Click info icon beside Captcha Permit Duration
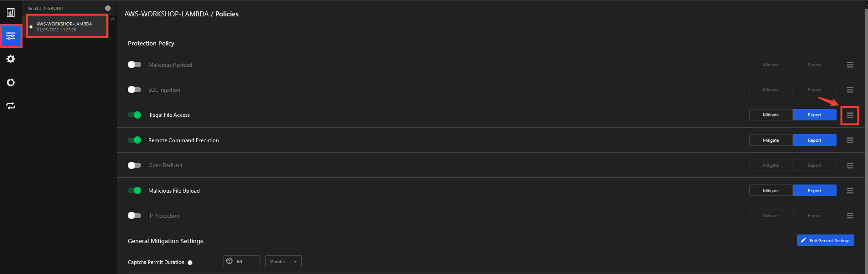 point(190,263)
